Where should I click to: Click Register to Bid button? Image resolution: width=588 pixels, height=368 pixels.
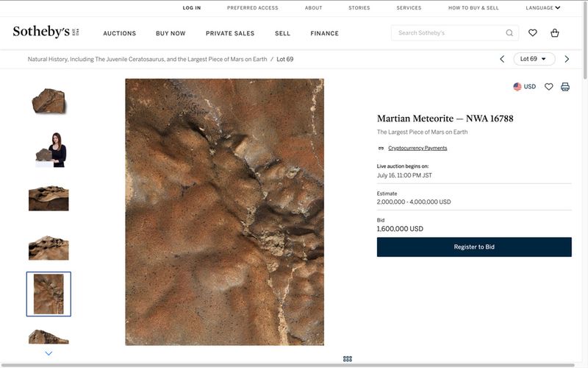(x=474, y=247)
